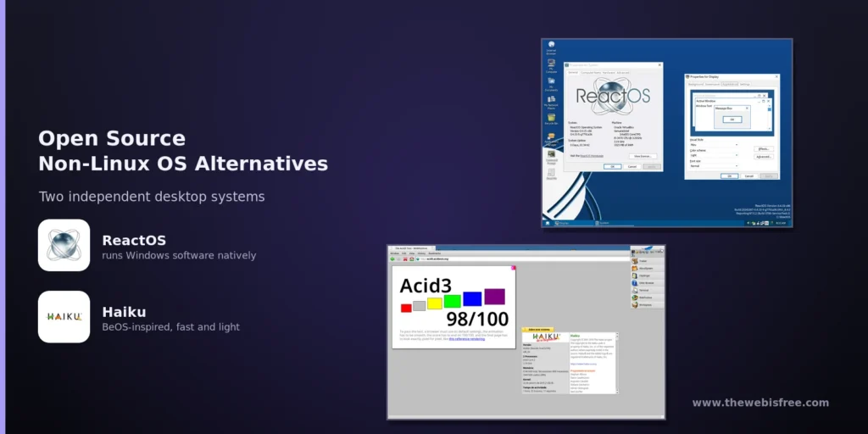This screenshot has height=434, width=868.
Task: Select AboutSystem in Haiku Deskbar
Action: [x=647, y=269]
